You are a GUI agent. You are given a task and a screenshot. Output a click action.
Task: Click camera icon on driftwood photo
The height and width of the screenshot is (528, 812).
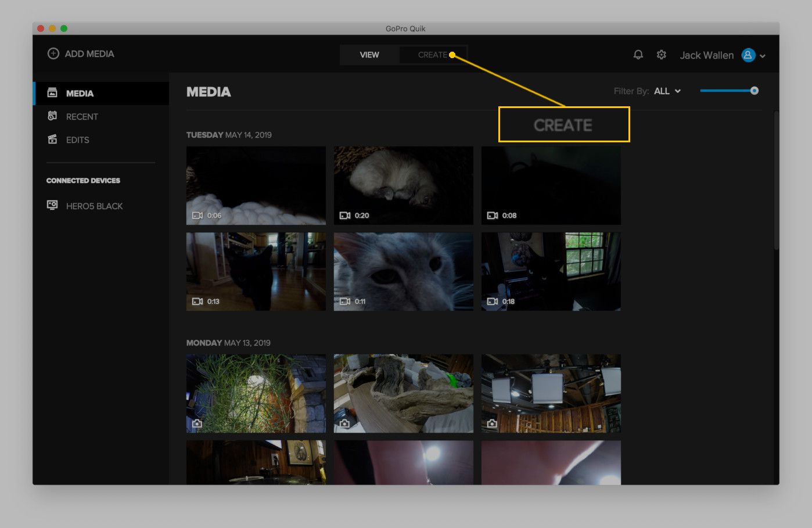(x=344, y=423)
